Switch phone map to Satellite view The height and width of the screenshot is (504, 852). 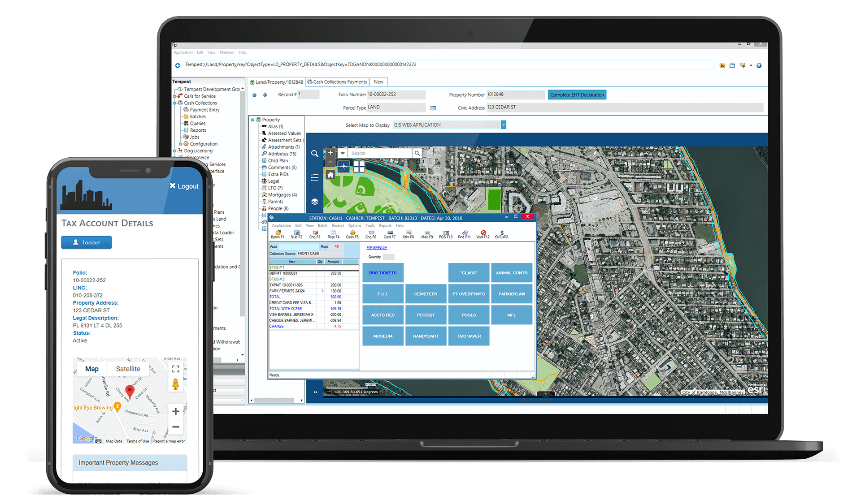tap(128, 369)
